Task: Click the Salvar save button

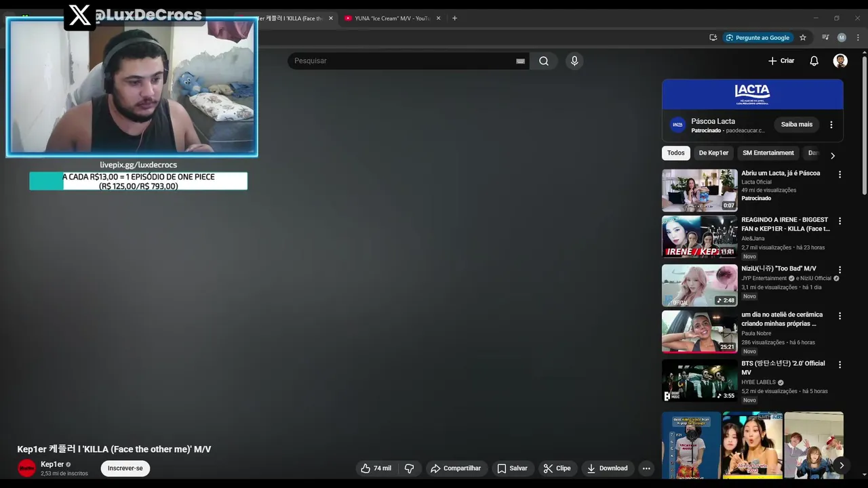Action: (x=512, y=468)
